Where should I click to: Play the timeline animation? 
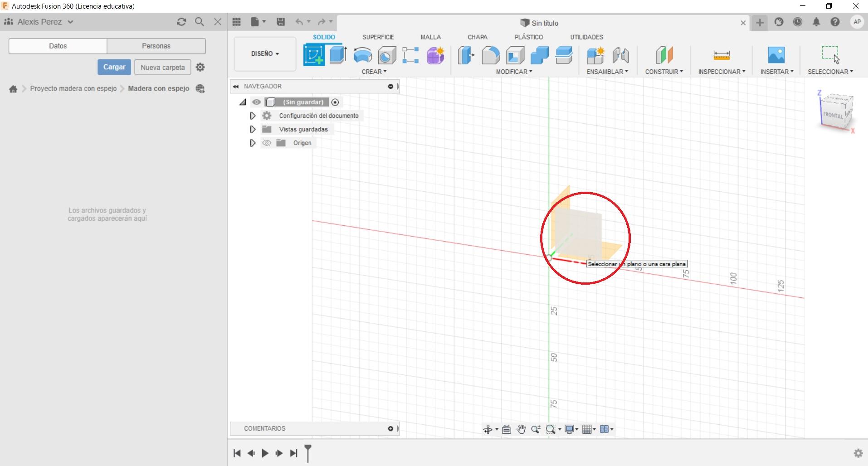point(265,453)
